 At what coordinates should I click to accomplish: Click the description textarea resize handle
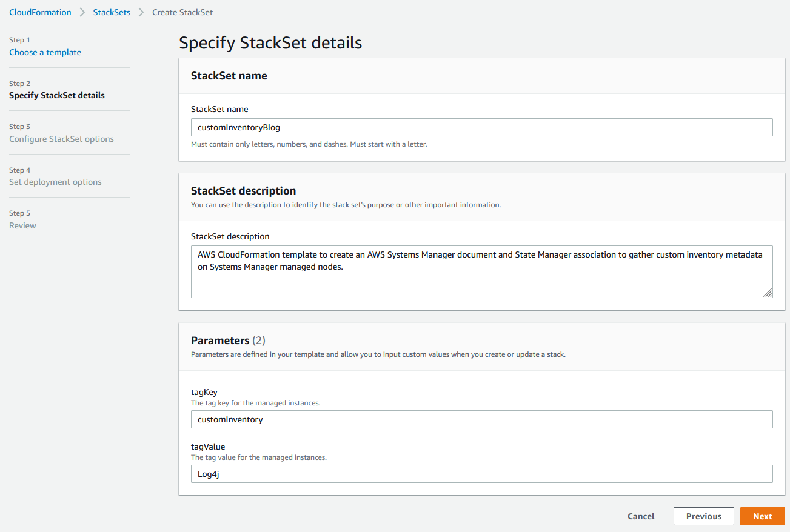click(769, 293)
